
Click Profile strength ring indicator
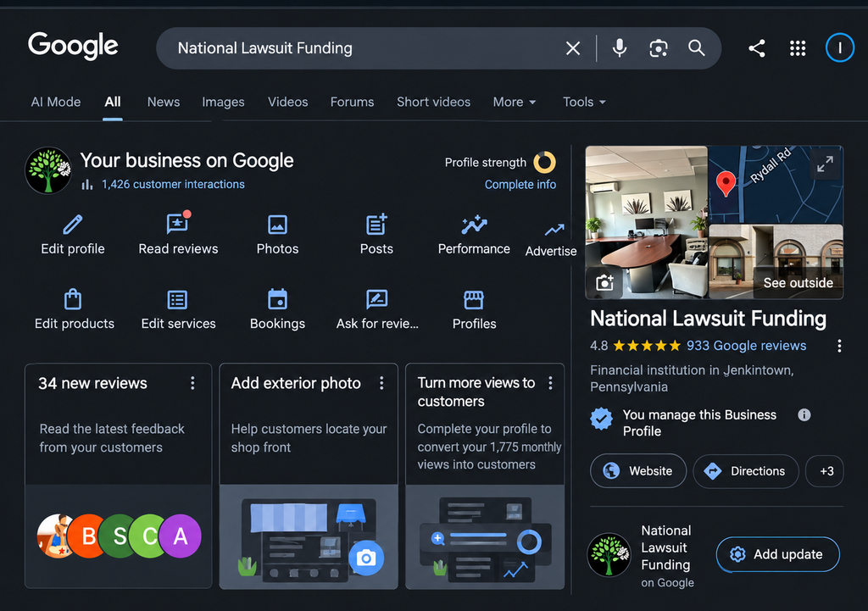pyautogui.click(x=544, y=162)
